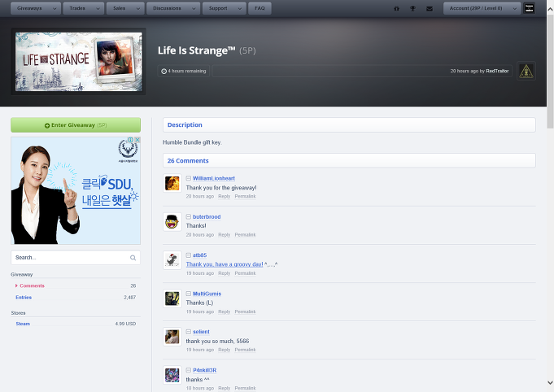554x392 pixels.
Task: Open atb85's dinosaur avatar
Action: 172,260
